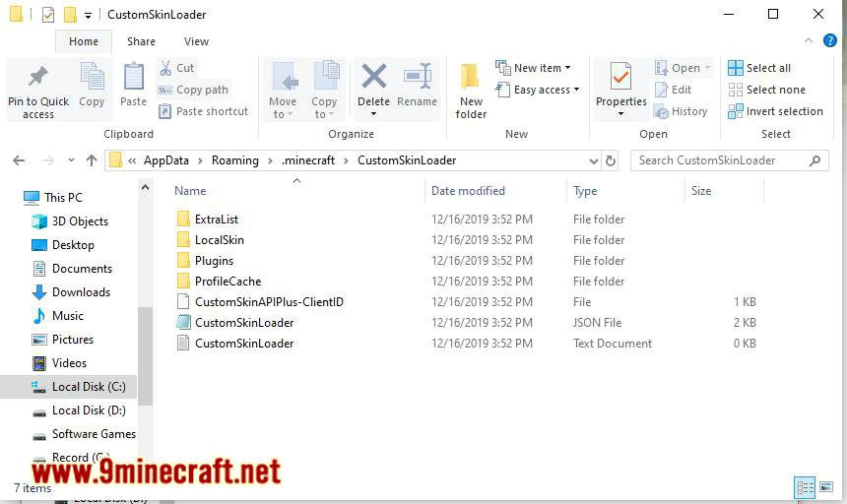Go up one folder level
The width and height of the screenshot is (847, 504).
(92, 160)
